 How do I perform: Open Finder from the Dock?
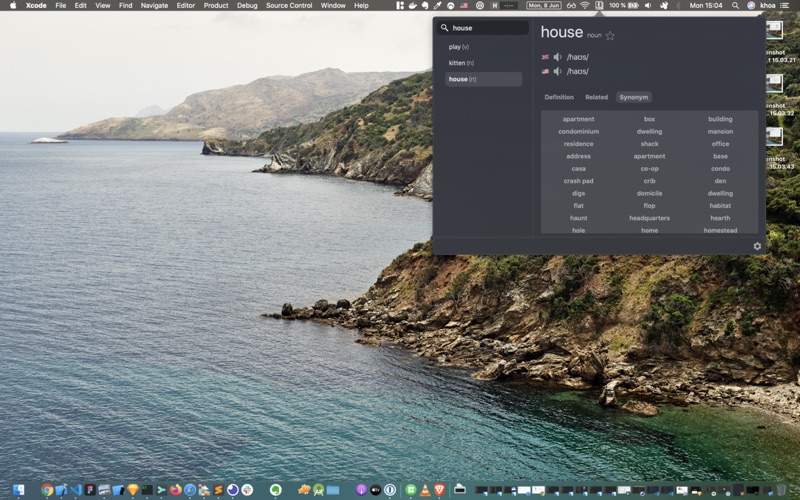18,490
